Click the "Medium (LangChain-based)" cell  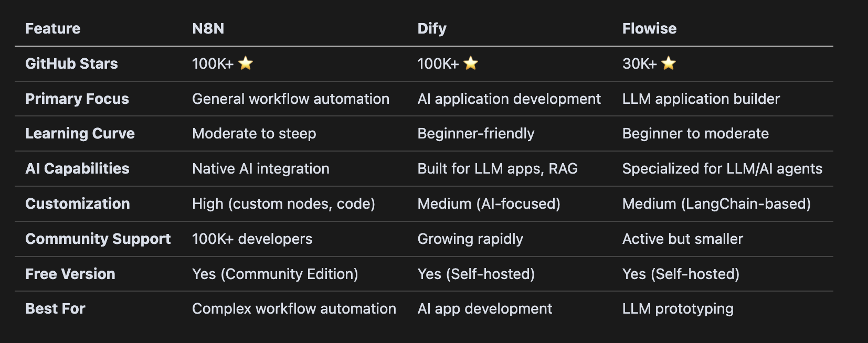(x=716, y=203)
